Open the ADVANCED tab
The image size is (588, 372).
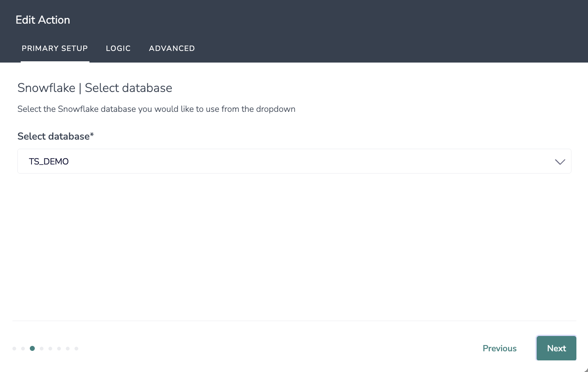(x=172, y=48)
